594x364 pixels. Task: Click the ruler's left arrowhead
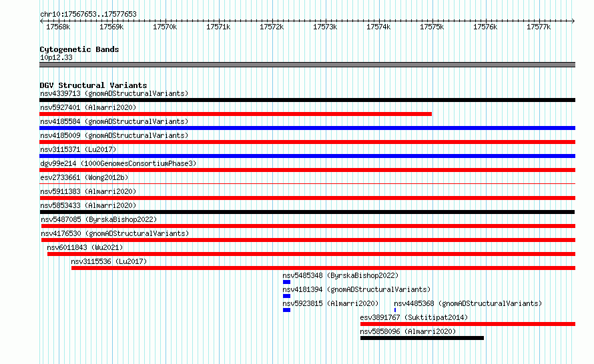(x=41, y=21)
